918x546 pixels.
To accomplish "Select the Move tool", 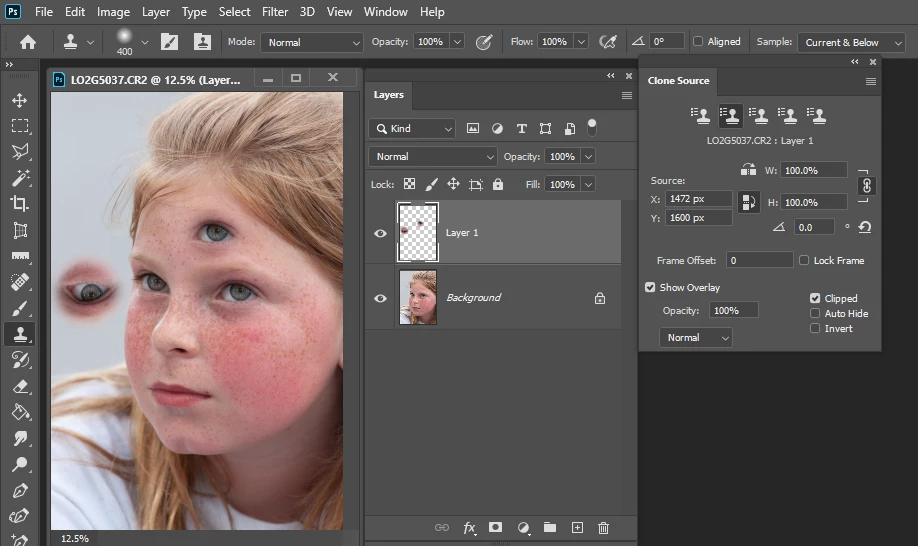I will click(19, 100).
